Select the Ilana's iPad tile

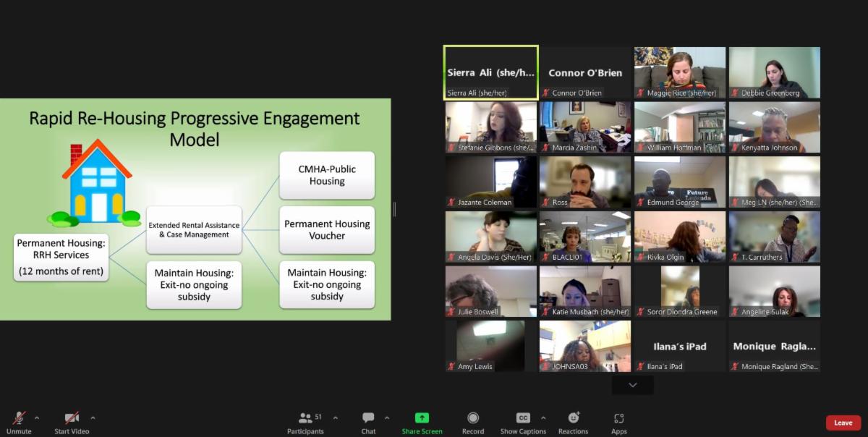(680, 346)
